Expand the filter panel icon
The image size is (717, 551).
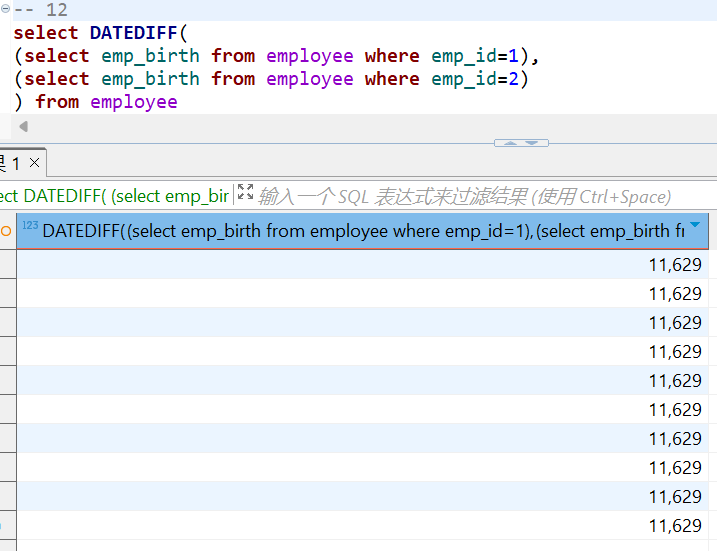(245, 194)
